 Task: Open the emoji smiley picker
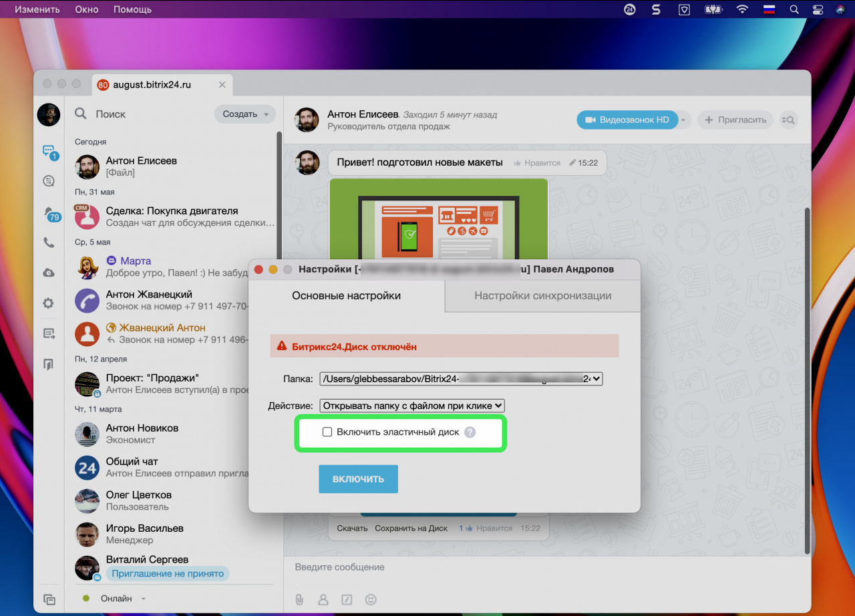(370, 599)
